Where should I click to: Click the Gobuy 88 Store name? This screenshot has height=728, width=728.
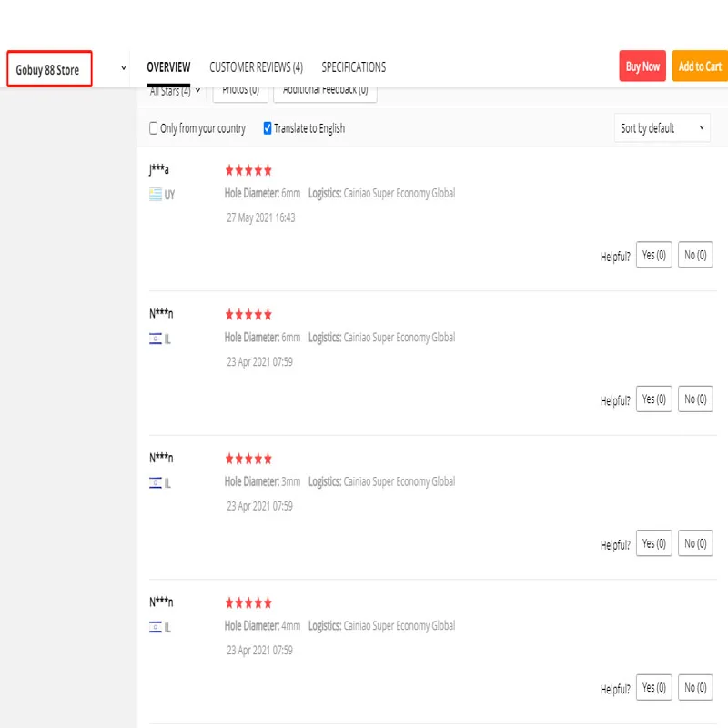pos(48,69)
